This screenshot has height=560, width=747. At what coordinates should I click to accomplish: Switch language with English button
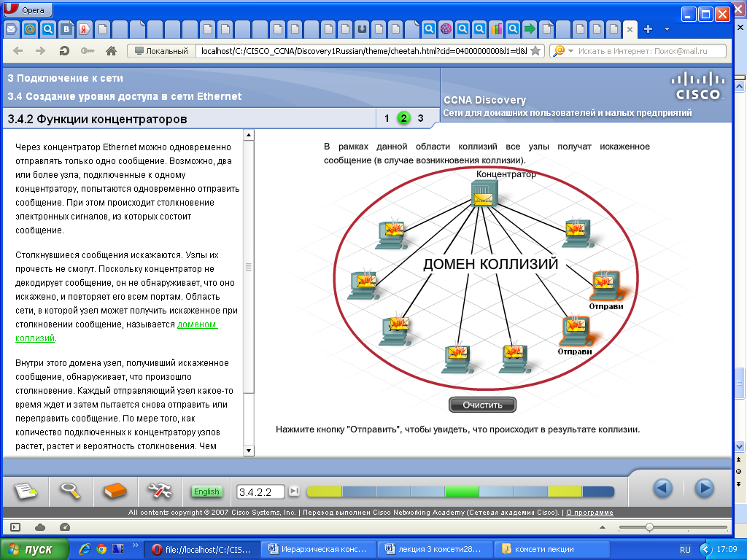[x=206, y=491]
